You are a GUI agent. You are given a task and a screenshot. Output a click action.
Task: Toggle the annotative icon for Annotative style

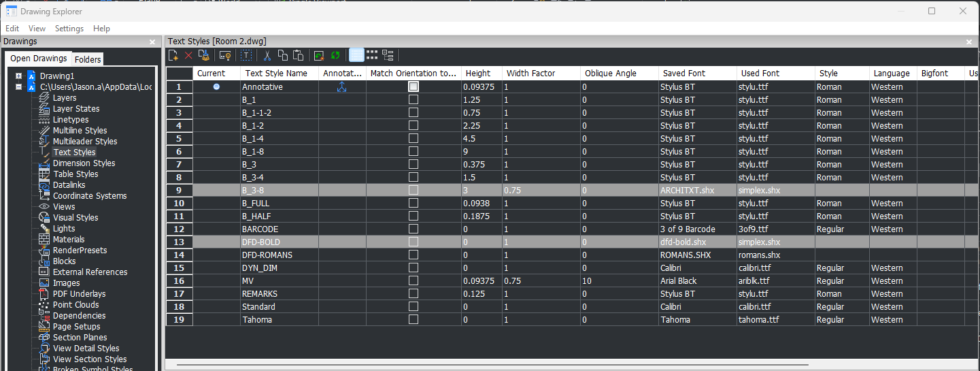point(342,87)
